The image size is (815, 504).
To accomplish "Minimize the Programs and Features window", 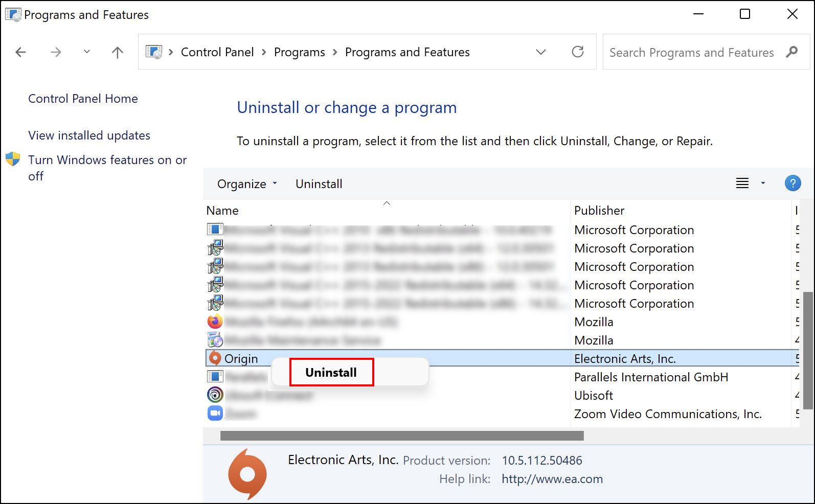I will coord(698,14).
